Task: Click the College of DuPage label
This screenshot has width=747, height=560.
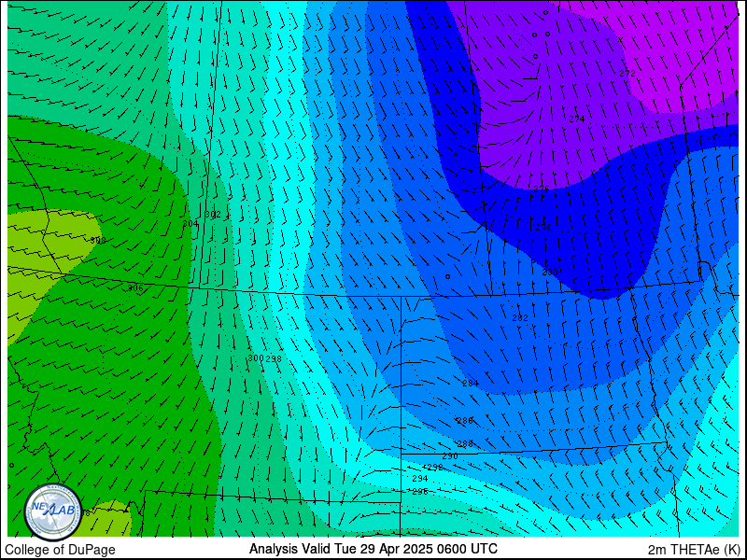Action: pyautogui.click(x=60, y=550)
